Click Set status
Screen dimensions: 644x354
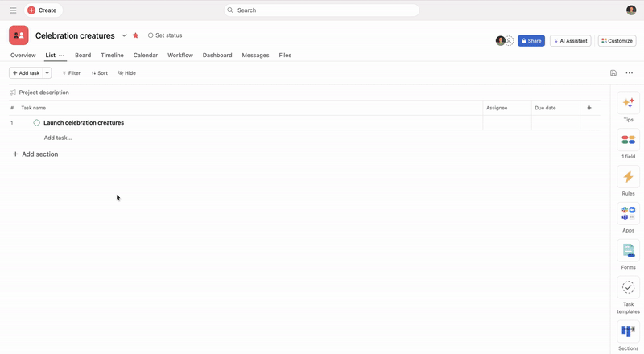[x=165, y=35]
